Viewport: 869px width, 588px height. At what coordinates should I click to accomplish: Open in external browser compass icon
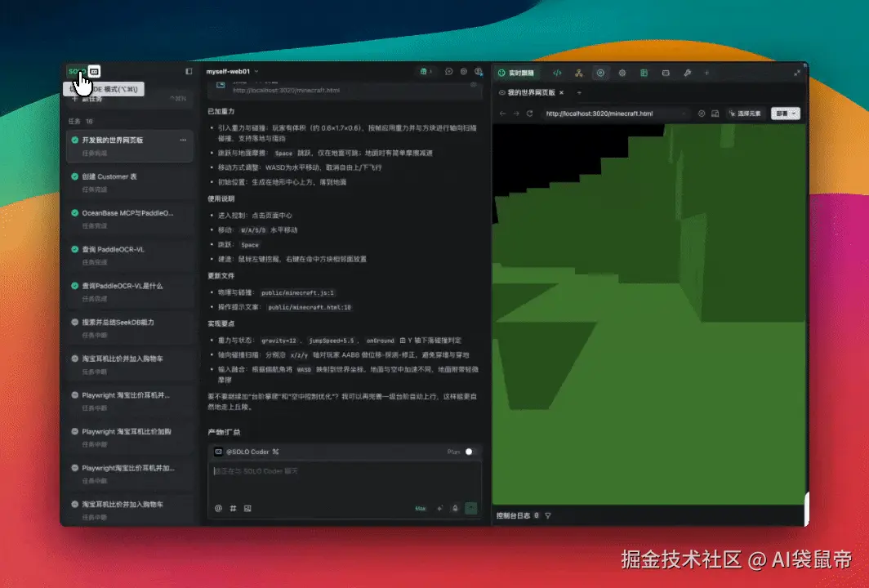(x=702, y=114)
